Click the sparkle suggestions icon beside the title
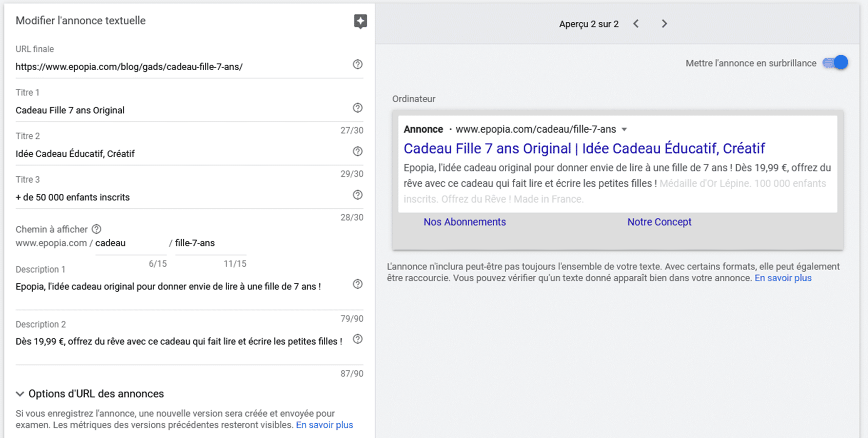The image size is (868, 438). click(360, 21)
